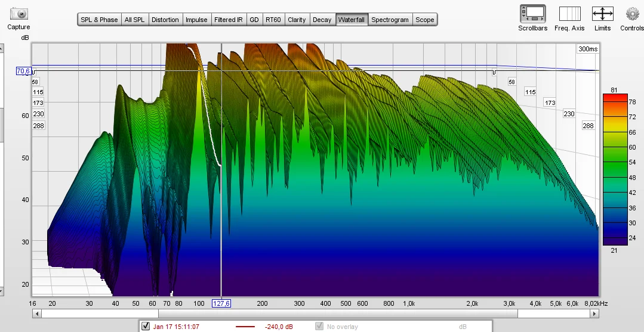Switch to SPL & Phase tab
644x332 pixels.
100,20
